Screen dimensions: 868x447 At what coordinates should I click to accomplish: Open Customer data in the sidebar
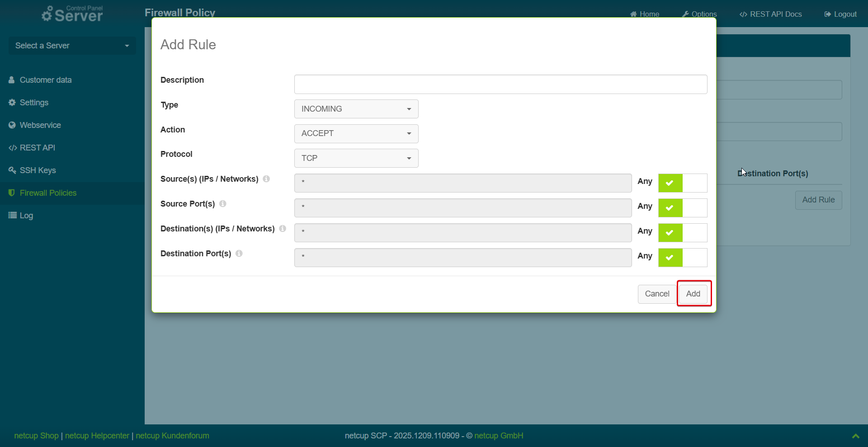click(45, 80)
